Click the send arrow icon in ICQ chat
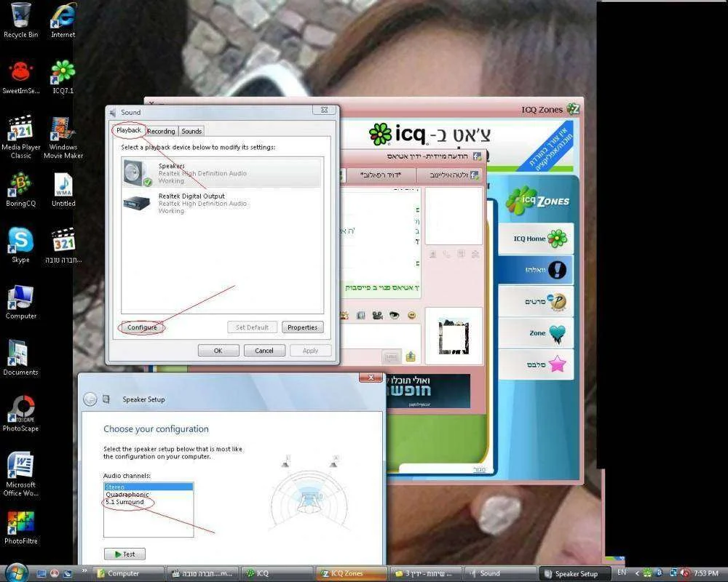The height and width of the screenshot is (582, 728). click(x=411, y=356)
